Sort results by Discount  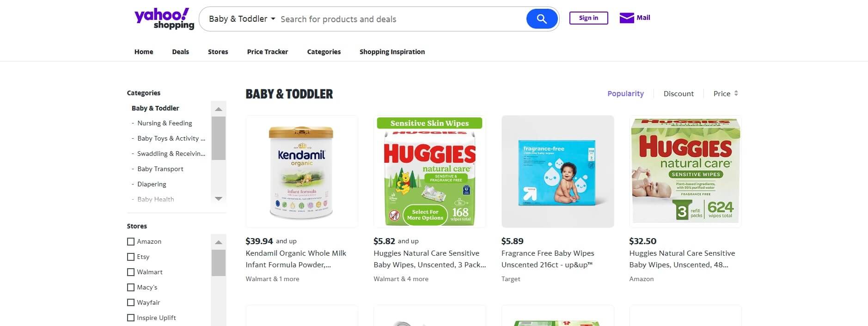tap(678, 93)
